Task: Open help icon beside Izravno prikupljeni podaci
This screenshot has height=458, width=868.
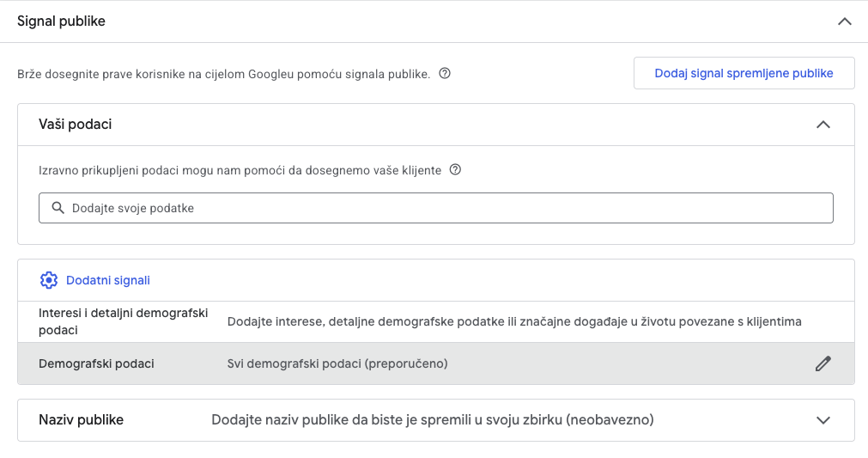Action: coord(456,170)
